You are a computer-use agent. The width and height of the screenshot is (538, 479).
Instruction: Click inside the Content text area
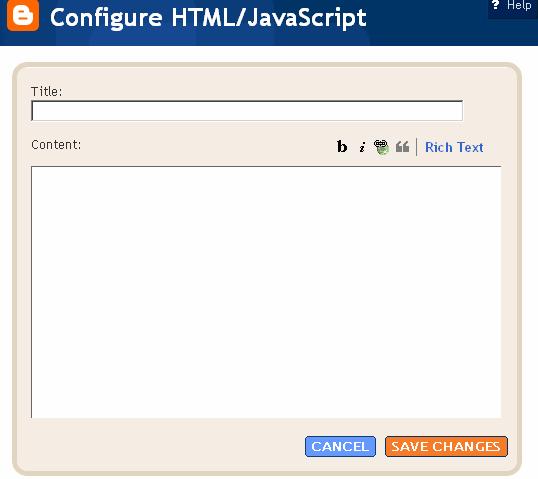(266, 292)
